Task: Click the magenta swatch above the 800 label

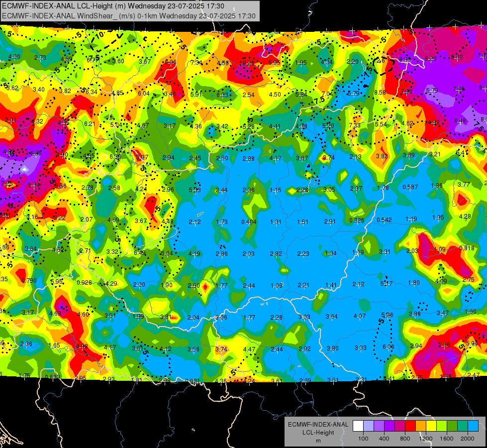Action: pos(400,426)
